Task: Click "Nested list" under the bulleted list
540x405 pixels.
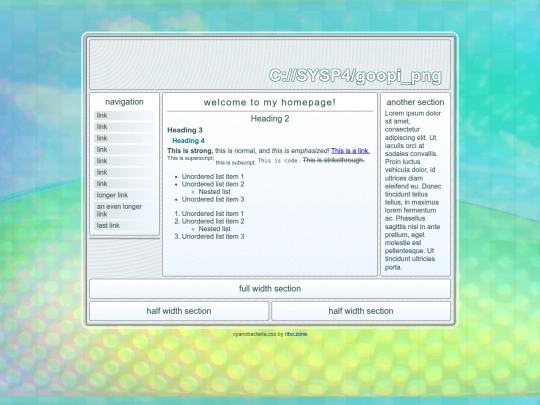Action: point(215,192)
